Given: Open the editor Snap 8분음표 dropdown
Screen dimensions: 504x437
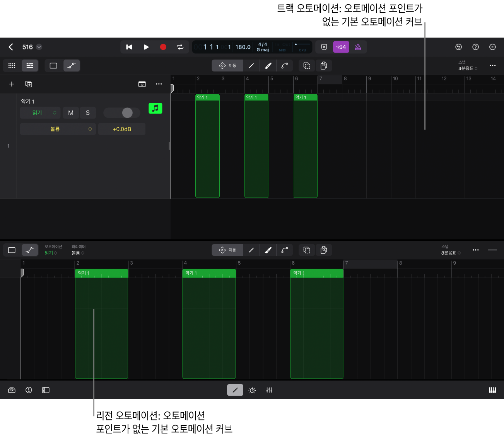Looking at the screenshot, I should 451,253.
